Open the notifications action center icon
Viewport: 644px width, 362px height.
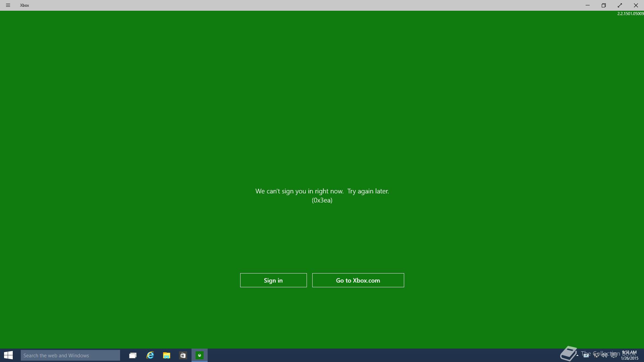(x=614, y=355)
